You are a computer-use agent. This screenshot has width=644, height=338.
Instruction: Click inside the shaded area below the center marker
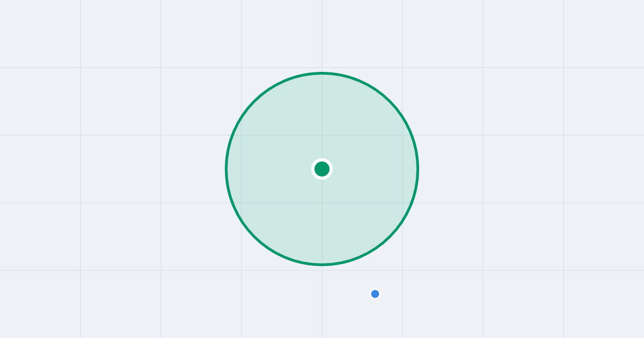click(322, 223)
